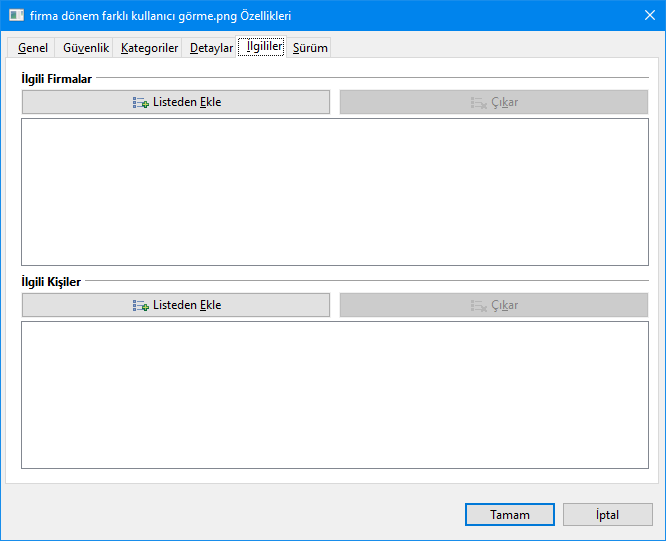Click the add-from-list icon under İlgili Kişiler
This screenshot has height=541, width=666.
point(141,305)
